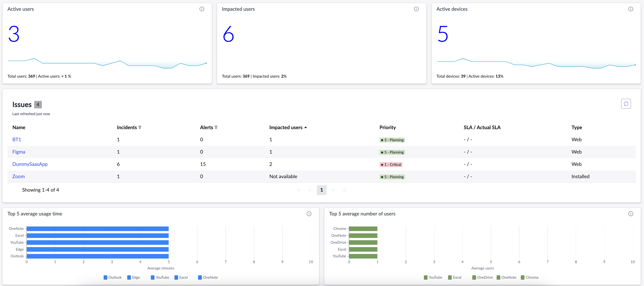Select page 1 in pagination

(x=321, y=190)
